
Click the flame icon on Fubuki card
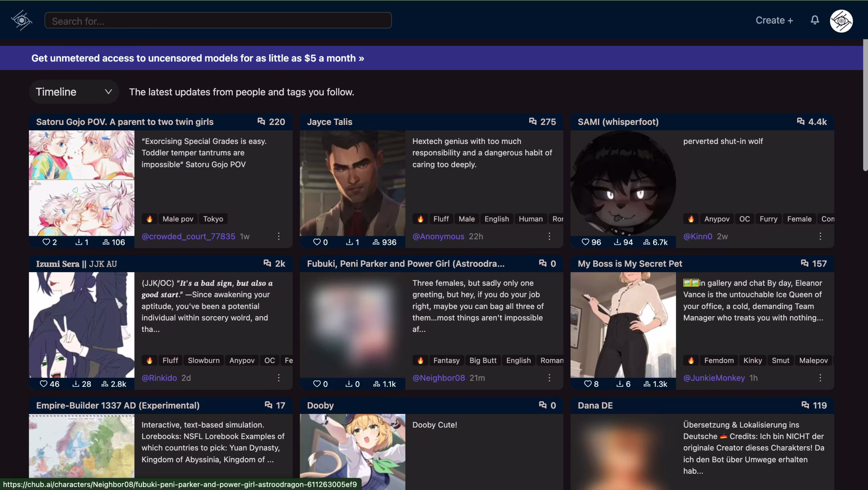(420, 360)
